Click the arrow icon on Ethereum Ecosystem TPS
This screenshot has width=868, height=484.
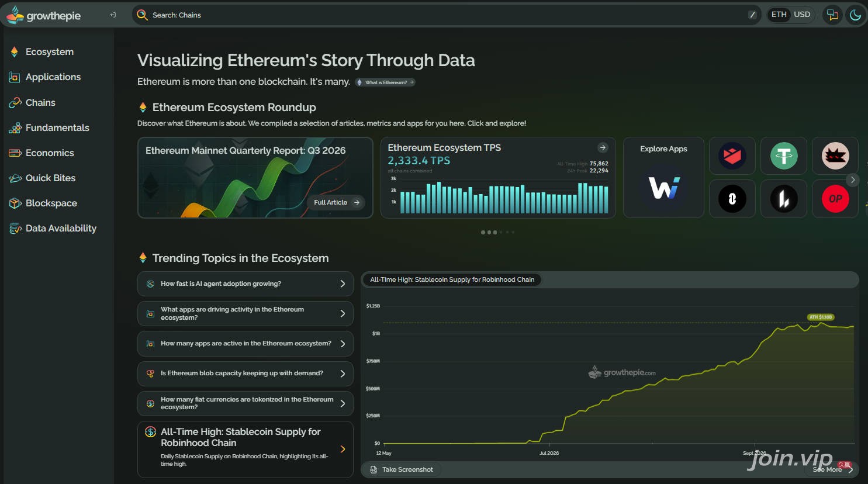tap(603, 148)
